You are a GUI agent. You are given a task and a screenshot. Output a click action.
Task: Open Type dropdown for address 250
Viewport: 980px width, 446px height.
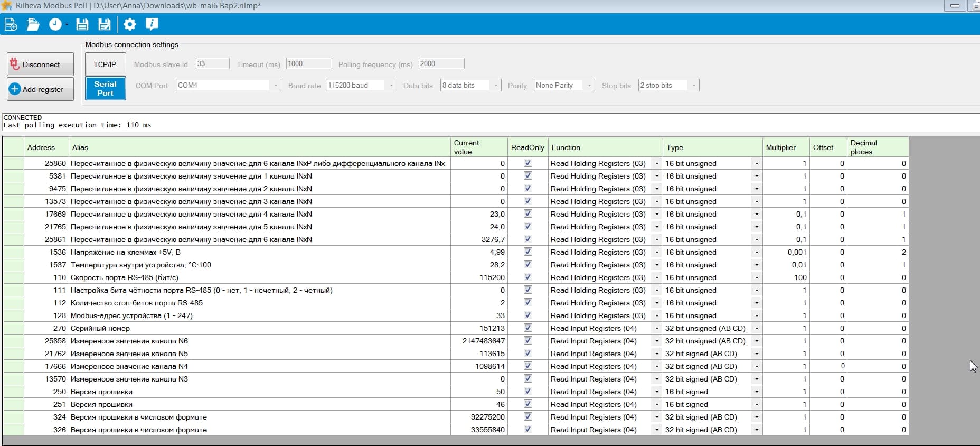pyautogui.click(x=757, y=392)
